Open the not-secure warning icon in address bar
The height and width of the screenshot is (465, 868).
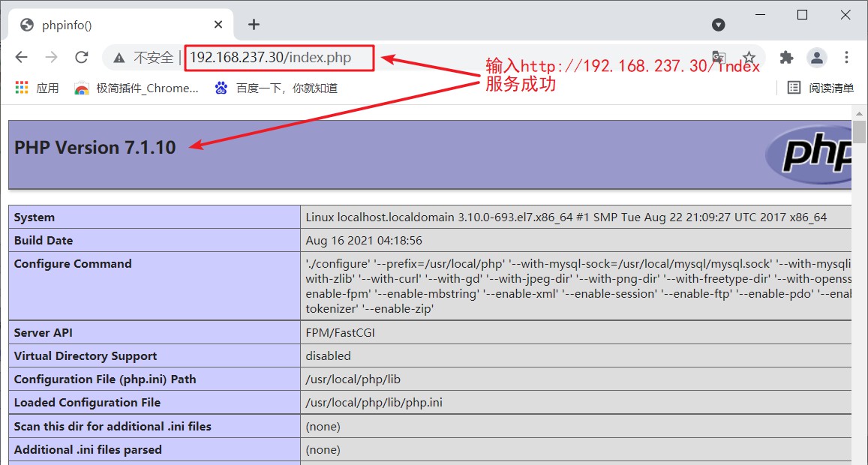point(119,57)
